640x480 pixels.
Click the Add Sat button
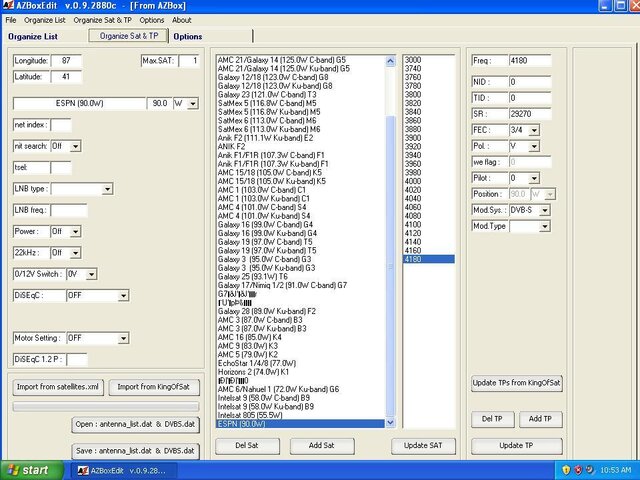(x=322, y=446)
